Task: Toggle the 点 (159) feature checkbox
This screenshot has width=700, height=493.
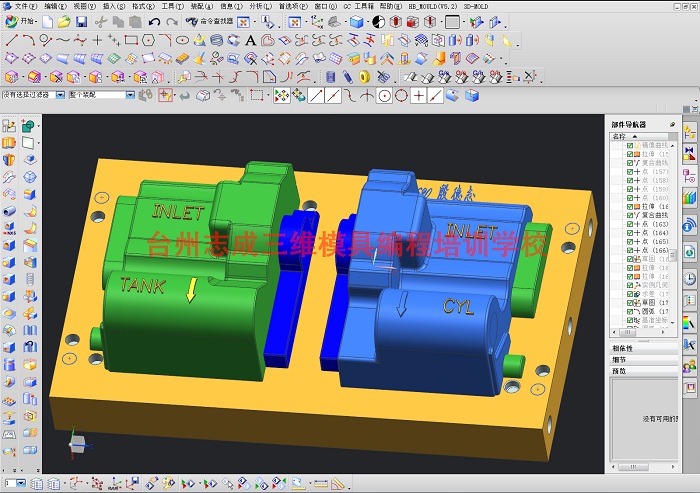Action: tap(630, 189)
